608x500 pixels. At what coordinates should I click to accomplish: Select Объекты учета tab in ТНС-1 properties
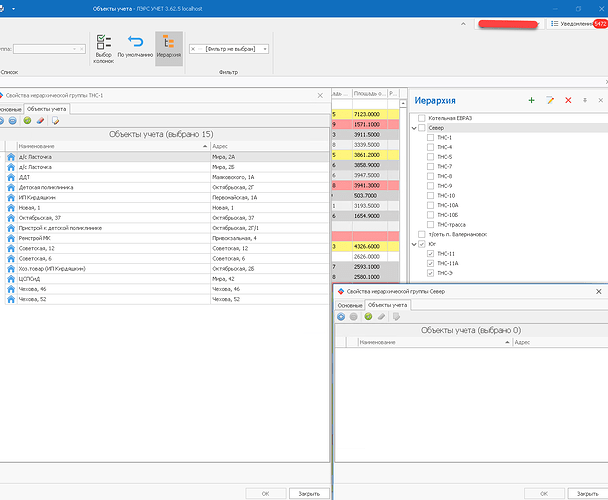click(47, 108)
